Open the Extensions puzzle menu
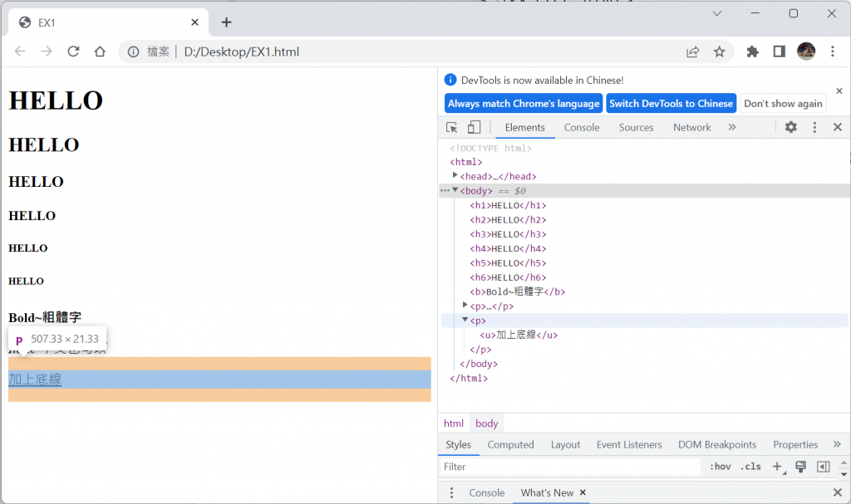This screenshot has height=504, width=851. pos(752,51)
